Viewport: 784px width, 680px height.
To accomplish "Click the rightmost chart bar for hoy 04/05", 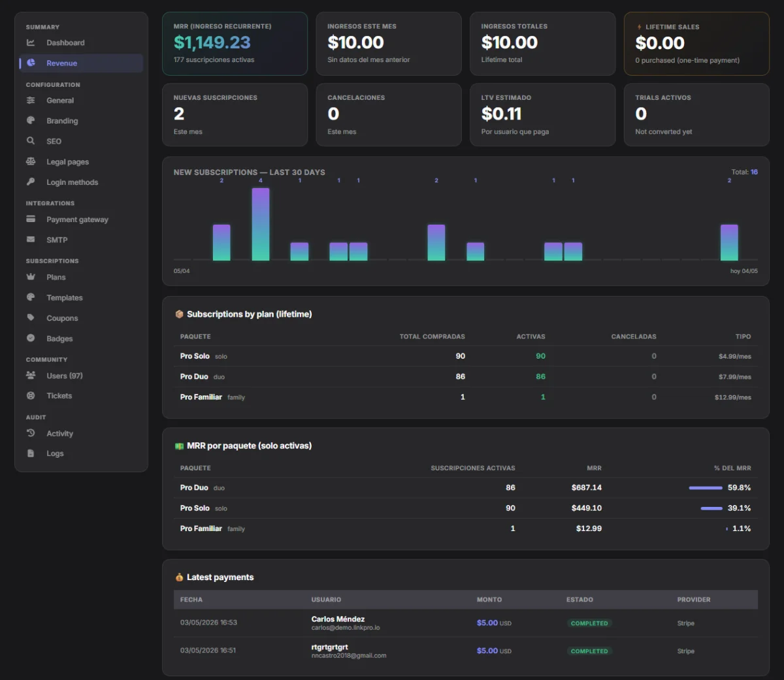I will (729, 242).
